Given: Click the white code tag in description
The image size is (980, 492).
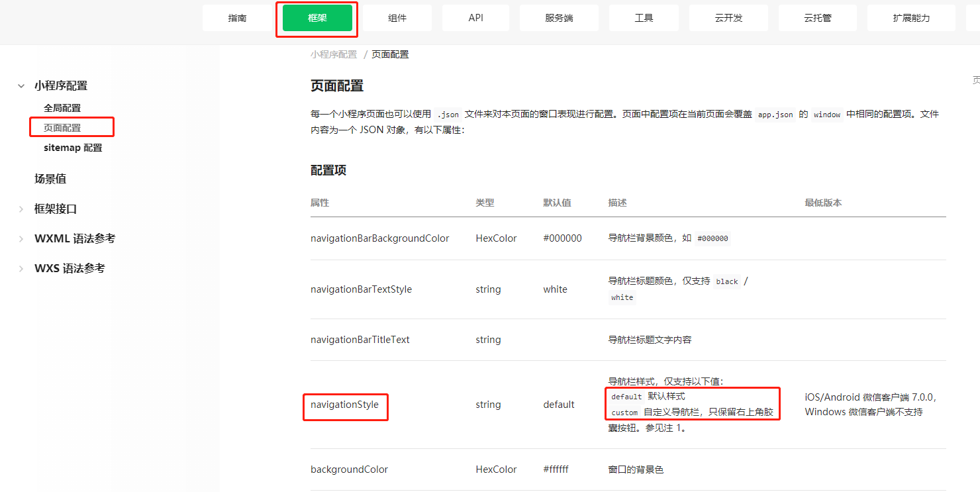Looking at the screenshot, I should coord(622,298).
